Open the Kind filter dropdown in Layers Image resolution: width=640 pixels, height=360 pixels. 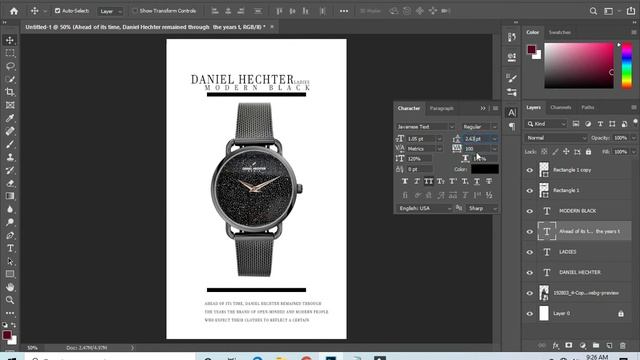click(x=546, y=124)
